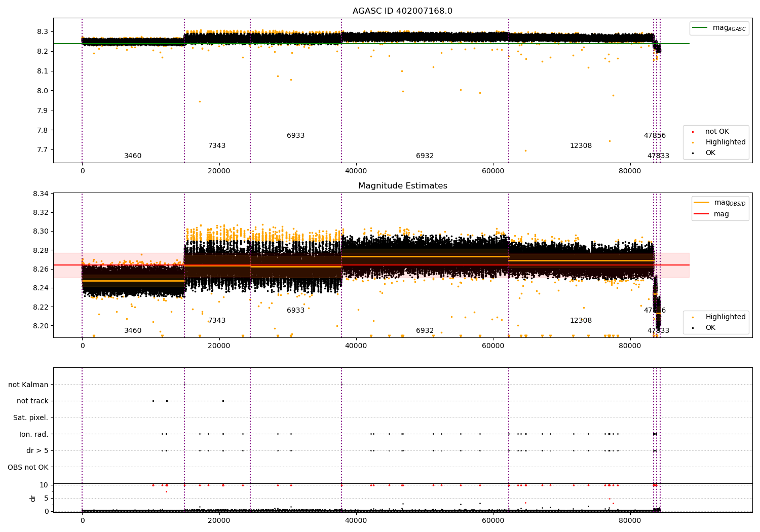Click the 60000 x-tick under Magnitude Estimates plot
Screen dimensions: 760x532
coord(493,346)
